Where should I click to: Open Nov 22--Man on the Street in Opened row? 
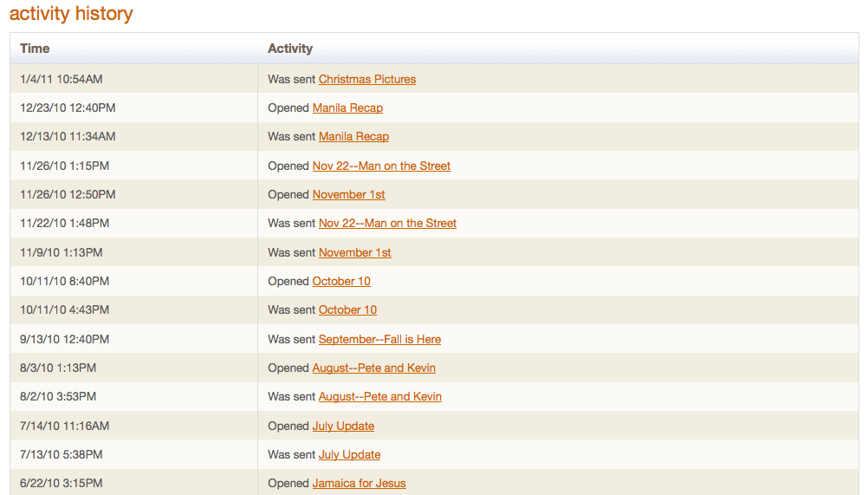tap(381, 166)
